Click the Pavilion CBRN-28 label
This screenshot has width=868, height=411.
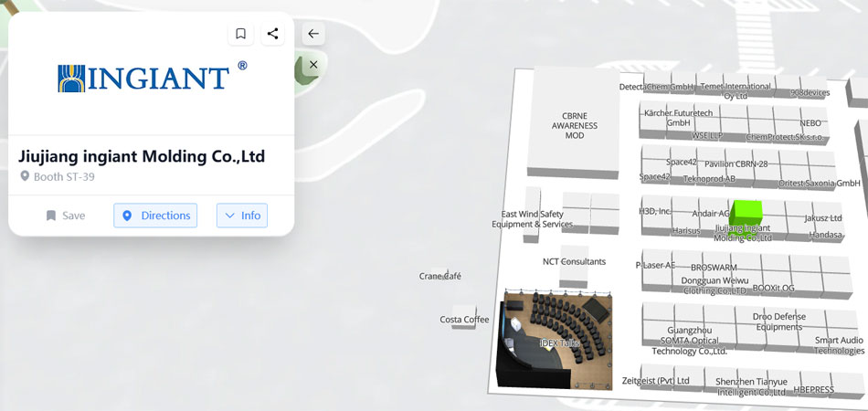click(x=736, y=164)
